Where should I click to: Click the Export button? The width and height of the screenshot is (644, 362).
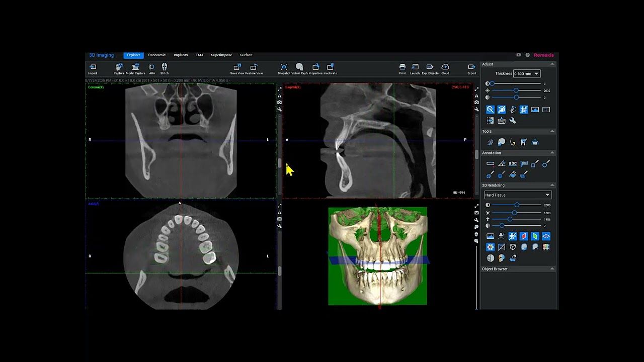point(471,67)
